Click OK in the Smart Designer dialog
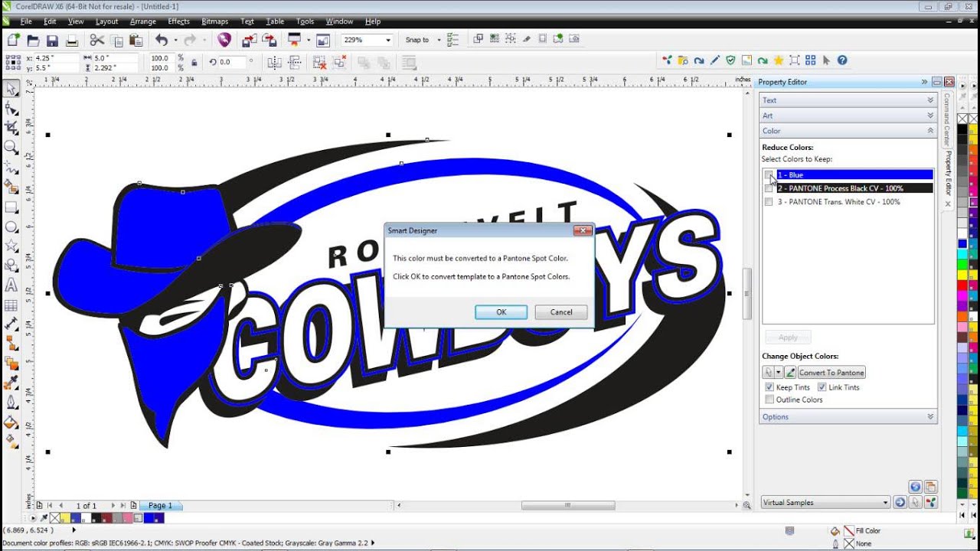The width and height of the screenshot is (980, 551). 501,312
